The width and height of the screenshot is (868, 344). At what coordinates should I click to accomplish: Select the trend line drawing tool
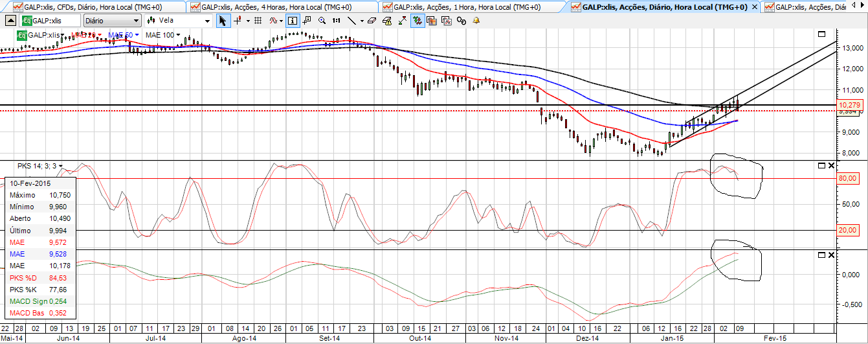tap(351, 21)
